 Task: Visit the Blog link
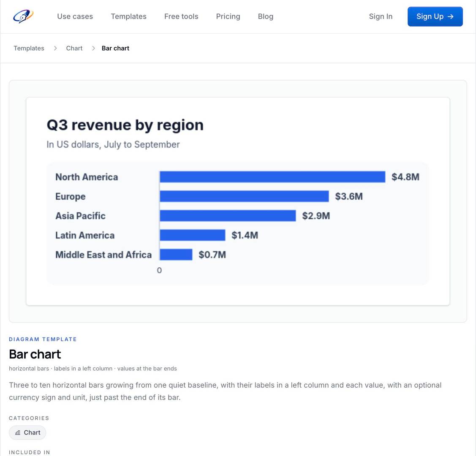click(x=266, y=16)
